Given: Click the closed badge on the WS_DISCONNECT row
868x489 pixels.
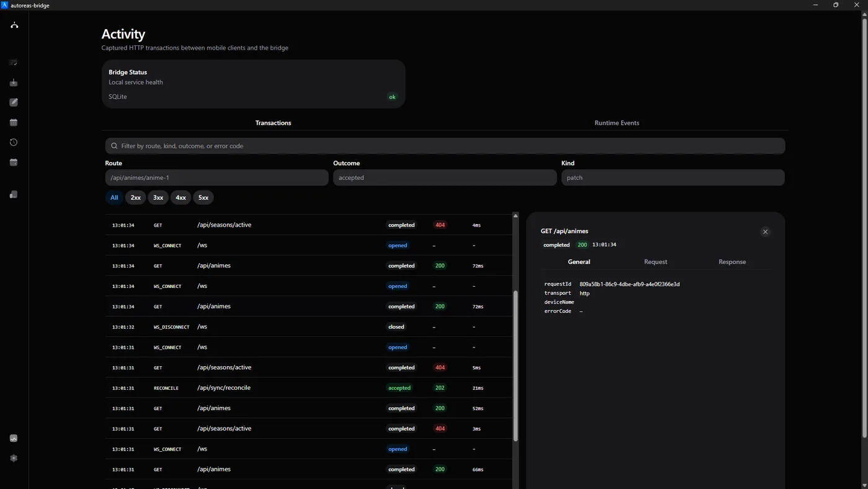Looking at the screenshot, I should point(396,326).
